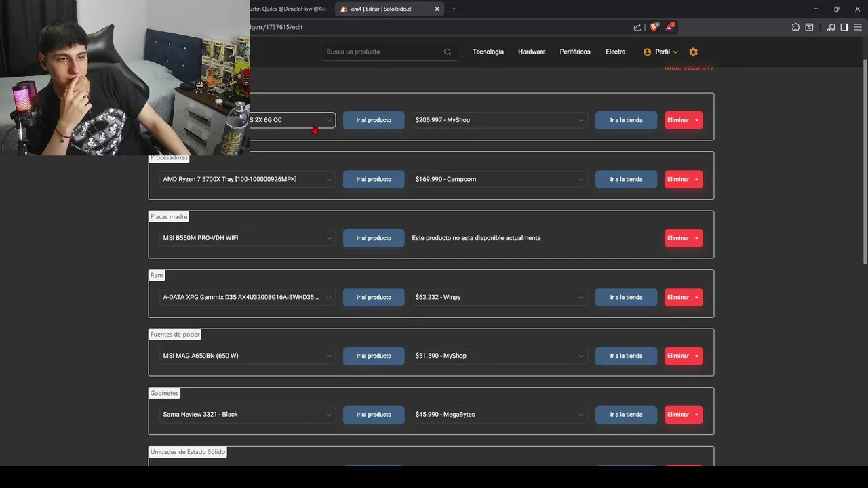Click the share page icon in address bar
This screenshot has height=488, width=868.
coord(637,27)
